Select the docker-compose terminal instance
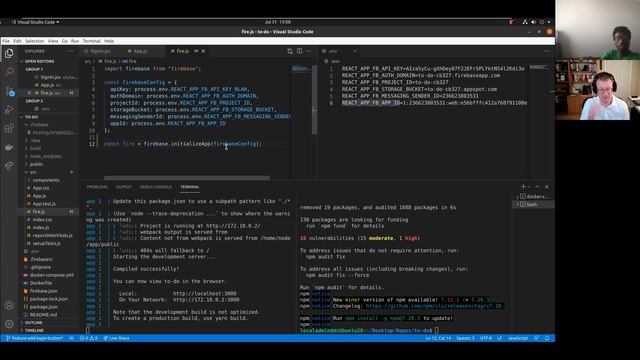640x360 pixels. tap(533, 196)
